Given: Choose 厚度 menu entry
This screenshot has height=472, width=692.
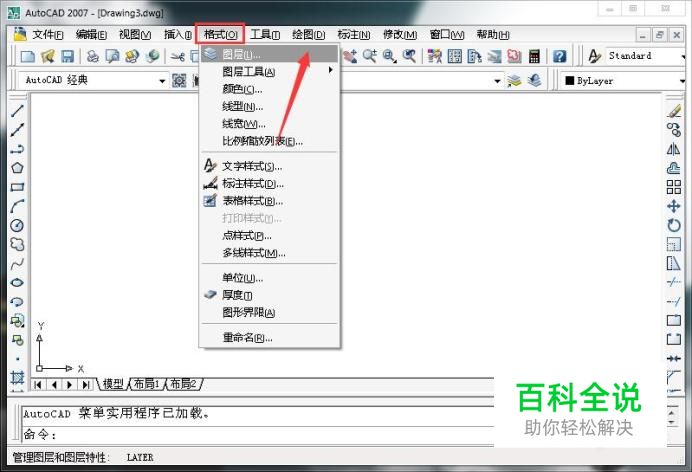Looking at the screenshot, I should [x=270, y=295].
